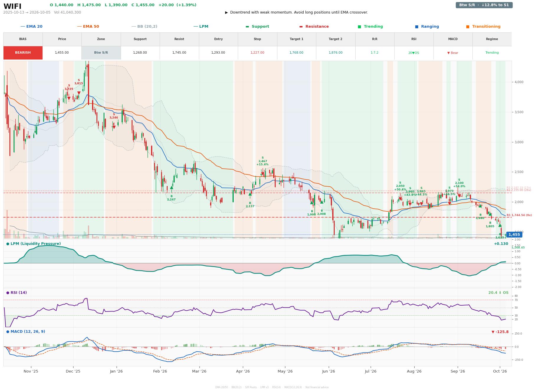Click the RSI table value 20 OS

click(x=413, y=53)
